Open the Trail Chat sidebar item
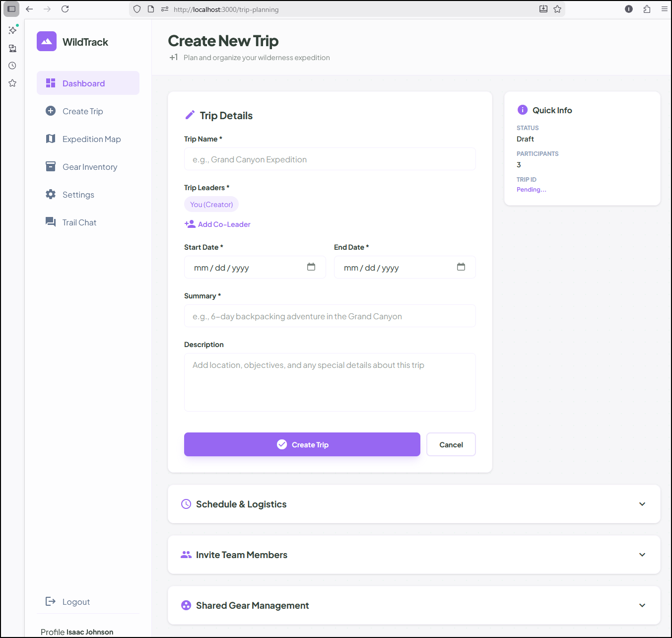The height and width of the screenshot is (638, 672). coord(79,222)
